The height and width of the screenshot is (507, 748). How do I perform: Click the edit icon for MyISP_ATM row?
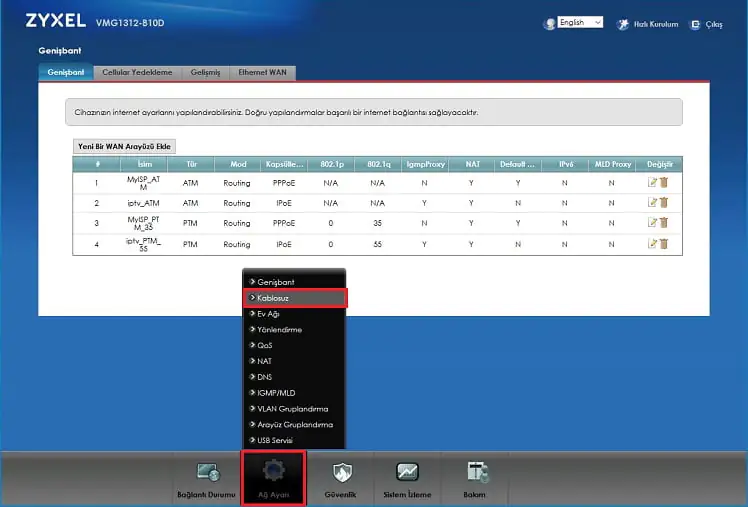click(x=652, y=182)
